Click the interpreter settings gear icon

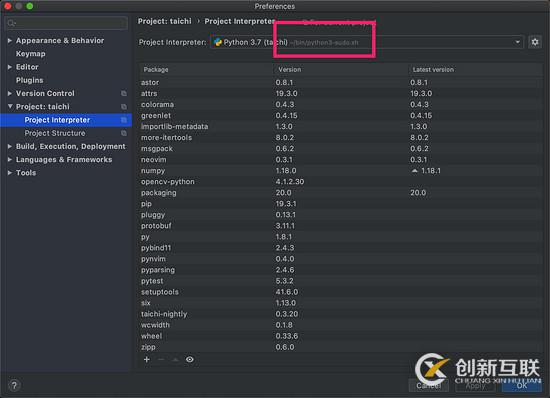pyautogui.click(x=535, y=42)
